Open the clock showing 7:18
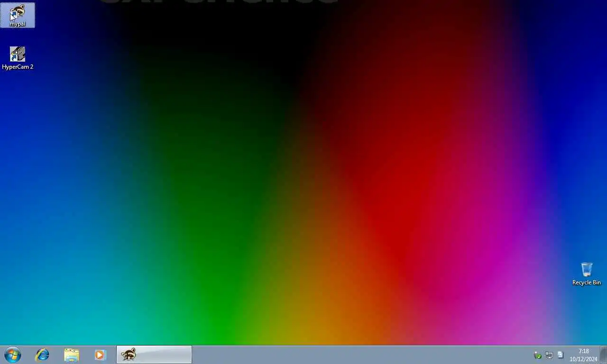 click(583, 355)
